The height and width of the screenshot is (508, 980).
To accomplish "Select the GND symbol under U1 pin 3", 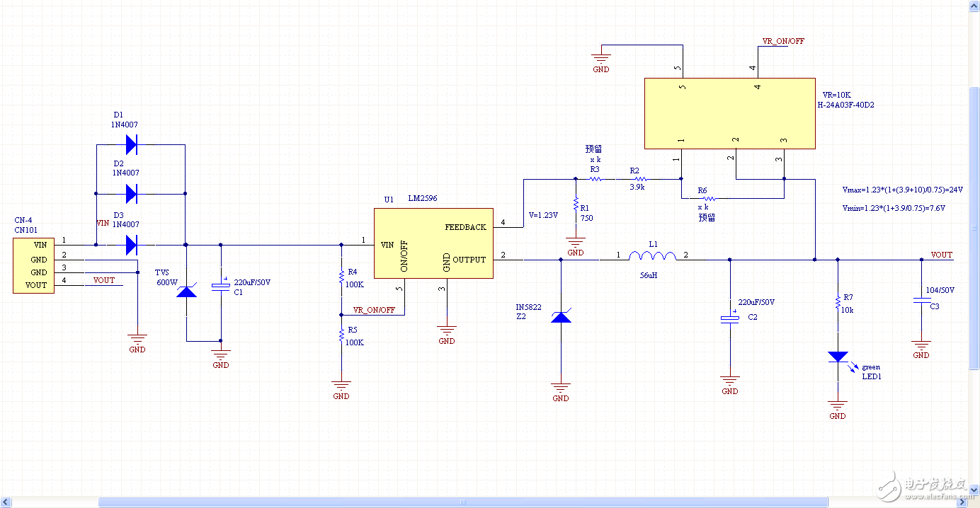I will [446, 333].
